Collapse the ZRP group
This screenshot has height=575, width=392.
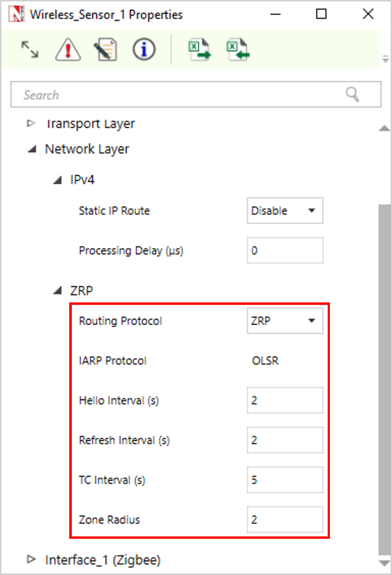(x=57, y=291)
